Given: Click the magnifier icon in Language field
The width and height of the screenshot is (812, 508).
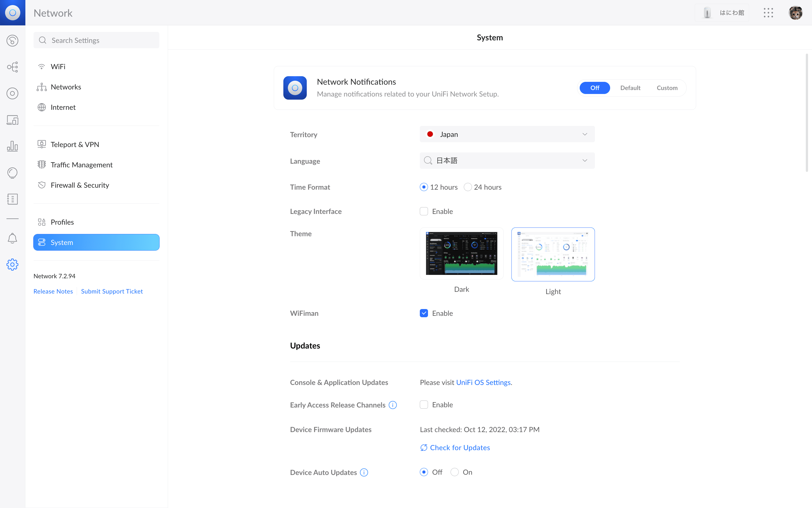Looking at the screenshot, I should (x=428, y=161).
